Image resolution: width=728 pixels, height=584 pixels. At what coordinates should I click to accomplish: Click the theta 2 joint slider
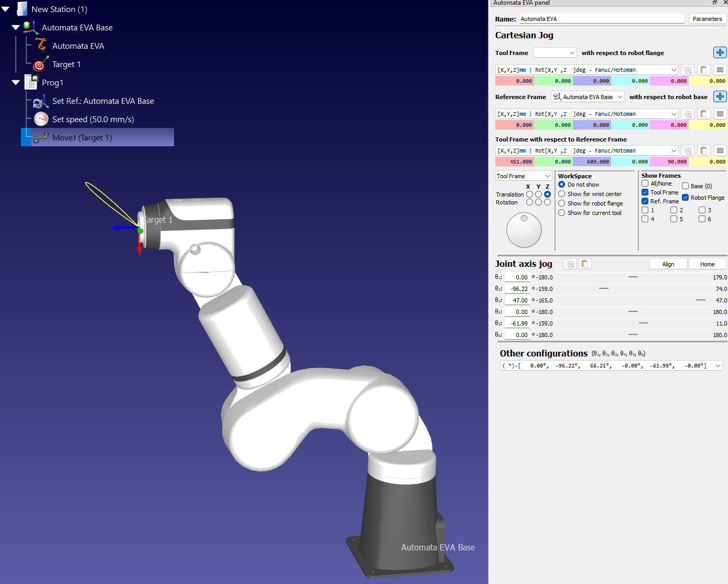604,289
